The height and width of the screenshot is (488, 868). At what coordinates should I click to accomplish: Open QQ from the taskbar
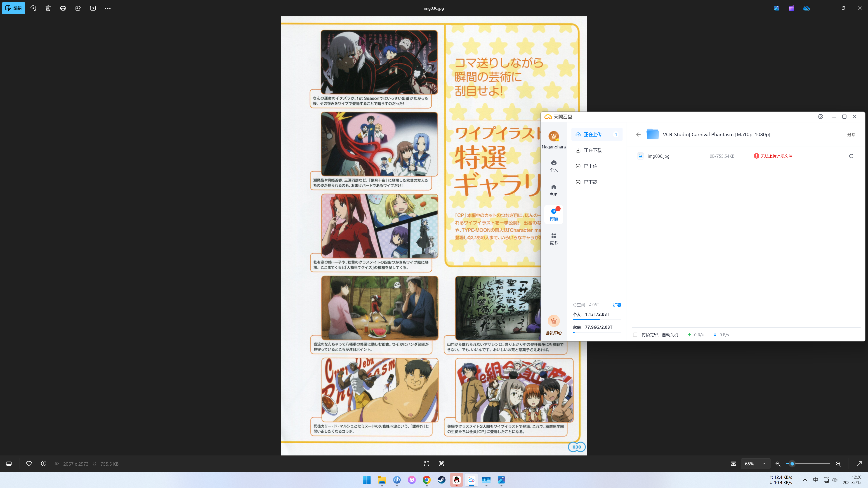pyautogui.click(x=457, y=480)
